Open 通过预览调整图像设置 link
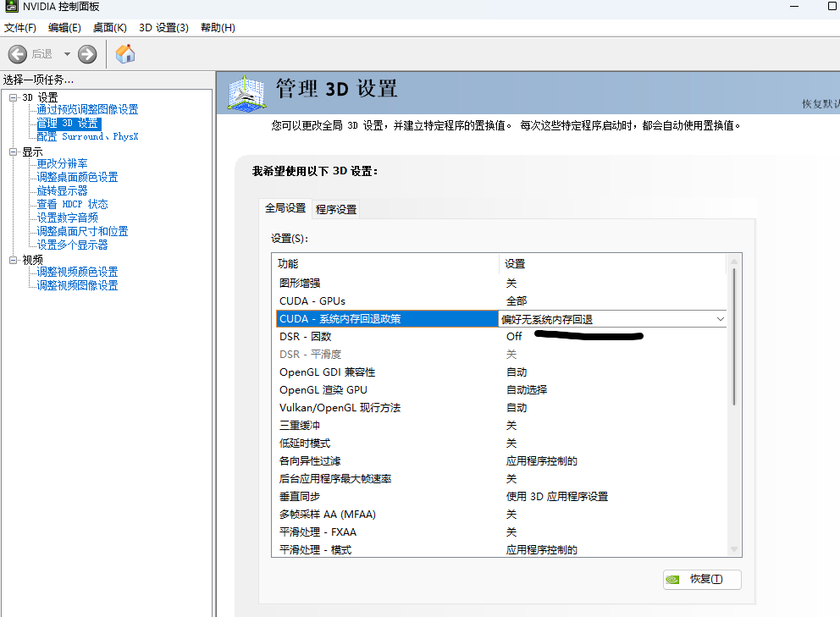Viewport: 840px width, 617px height. click(x=87, y=110)
